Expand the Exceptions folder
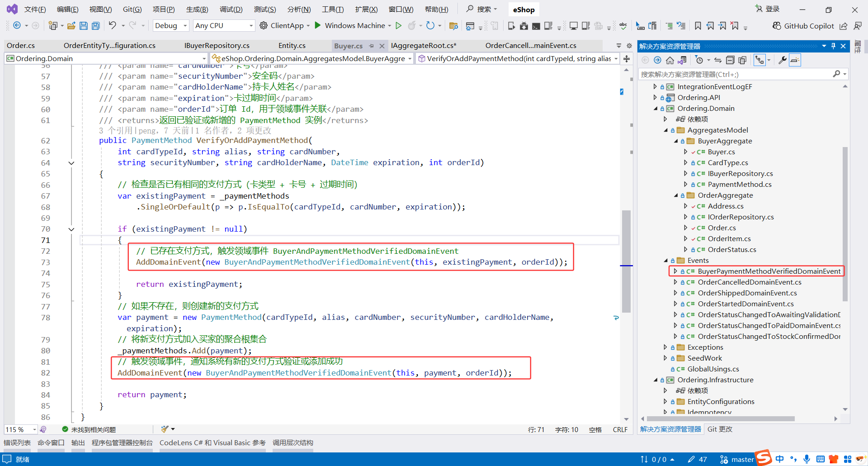 coord(665,347)
